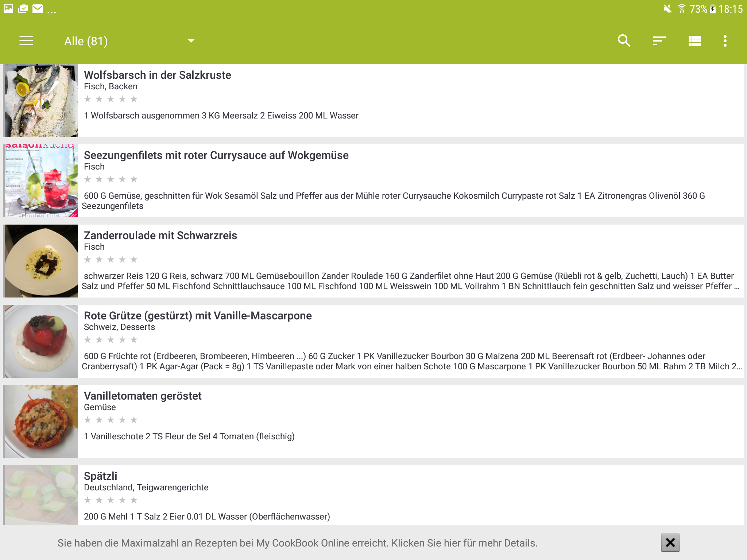
Task: Open the three-dot overflow menu
Action: 725,41
